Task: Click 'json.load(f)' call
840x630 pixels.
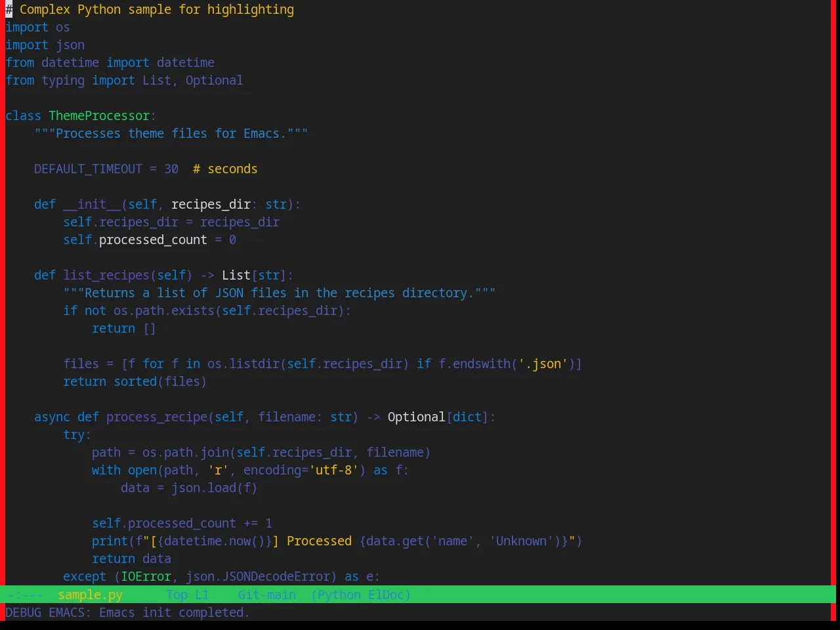Action: tap(215, 488)
